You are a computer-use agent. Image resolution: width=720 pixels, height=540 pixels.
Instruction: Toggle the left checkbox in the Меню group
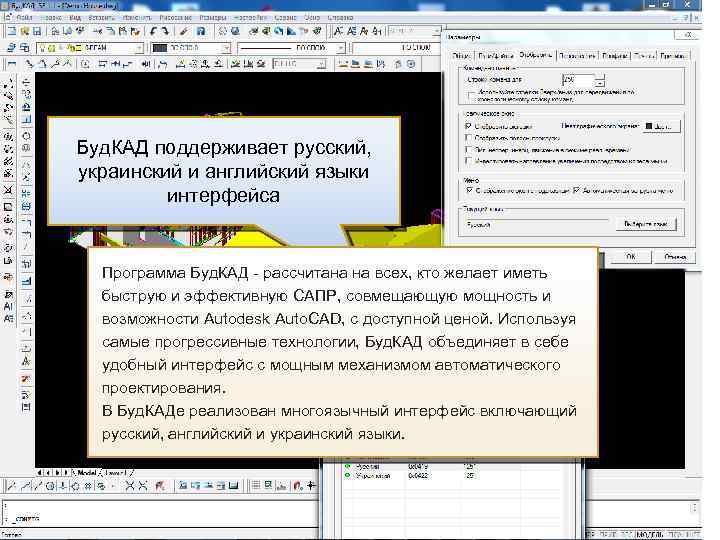pos(469,190)
